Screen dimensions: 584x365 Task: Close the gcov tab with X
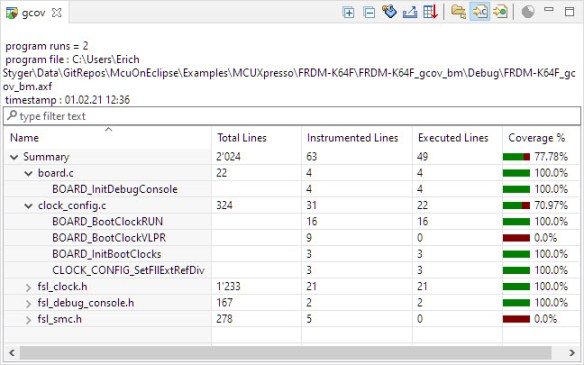57,13
